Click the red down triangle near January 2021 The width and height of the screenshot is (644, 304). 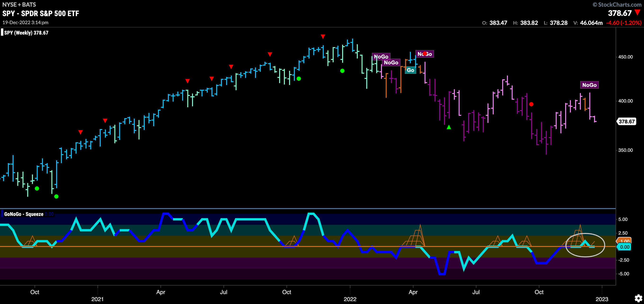pos(105,121)
